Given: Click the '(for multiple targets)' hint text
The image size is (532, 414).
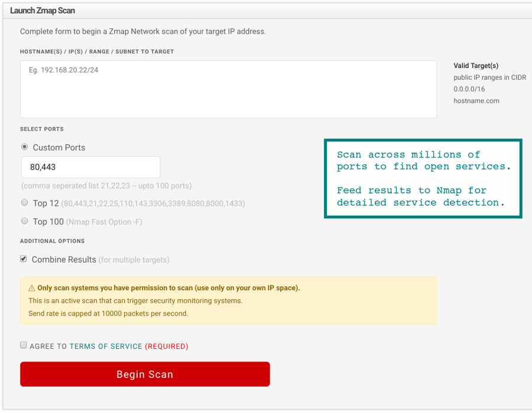Looking at the screenshot, I should (134, 260).
